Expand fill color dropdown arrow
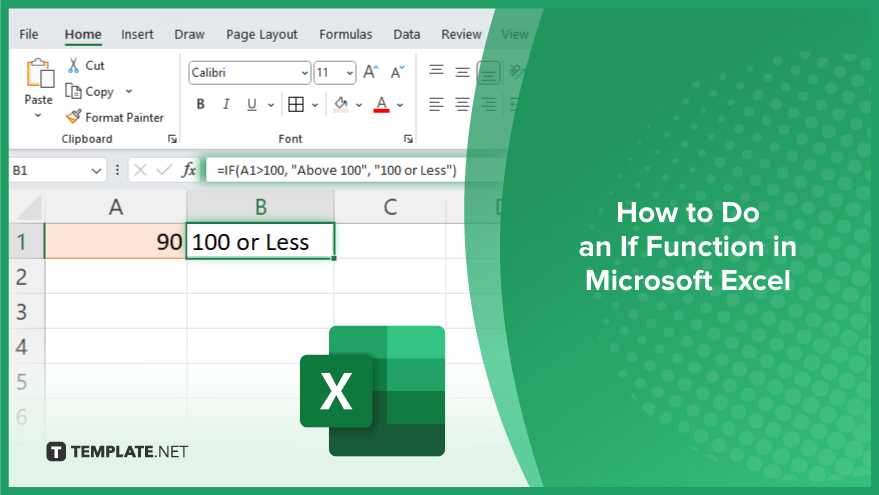 359,105
